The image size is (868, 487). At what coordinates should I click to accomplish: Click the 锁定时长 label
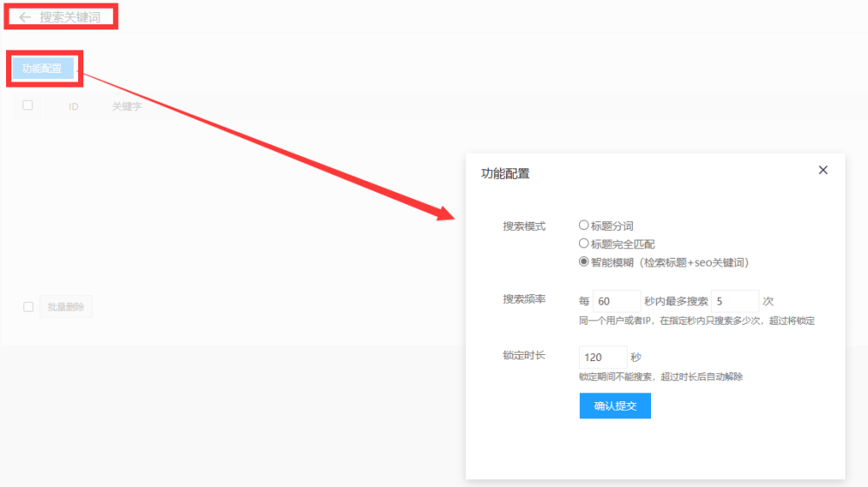click(523, 355)
